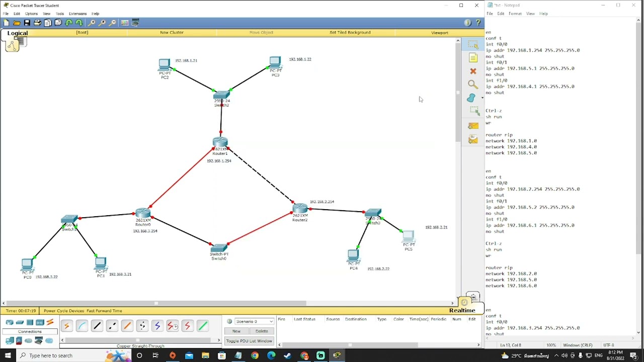Choose the Draw Polygon shape tool
644x362 pixels.
(471, 98)
